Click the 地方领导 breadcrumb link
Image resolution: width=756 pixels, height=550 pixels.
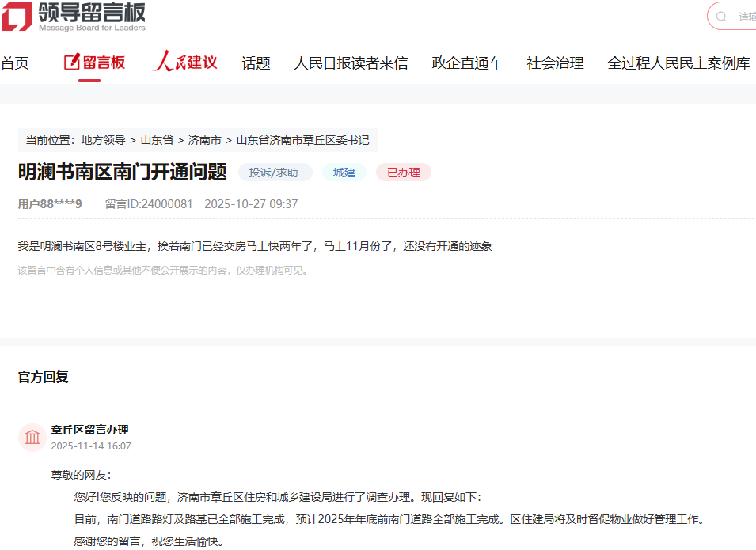point(103,140)
